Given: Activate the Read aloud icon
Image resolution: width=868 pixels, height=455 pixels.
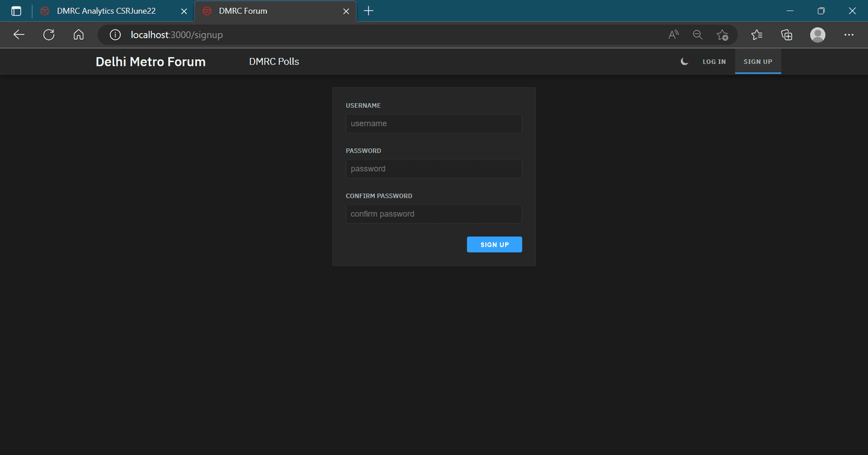Looking at the screenshot, I should [673, 35].
